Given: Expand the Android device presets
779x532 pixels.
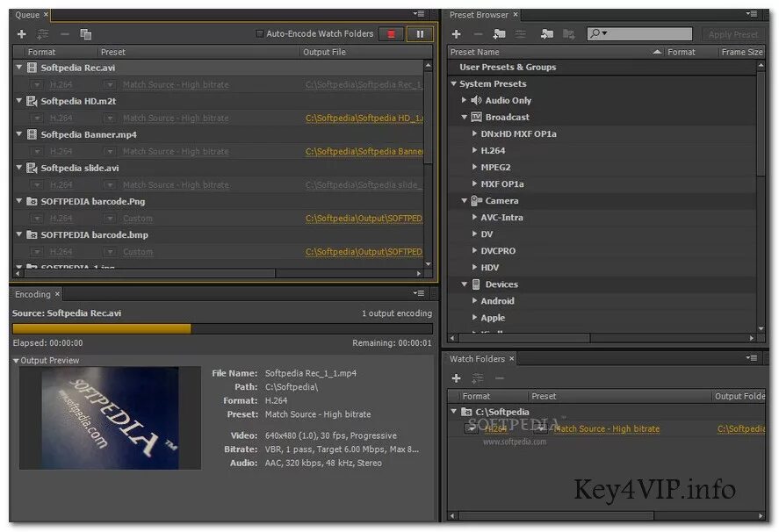Looking at the screenshot, I should click(x=474, y=300).
